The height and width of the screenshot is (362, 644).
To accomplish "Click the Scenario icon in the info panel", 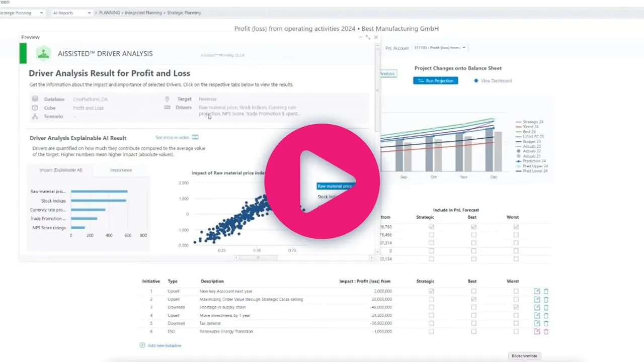I will [35, 116].
